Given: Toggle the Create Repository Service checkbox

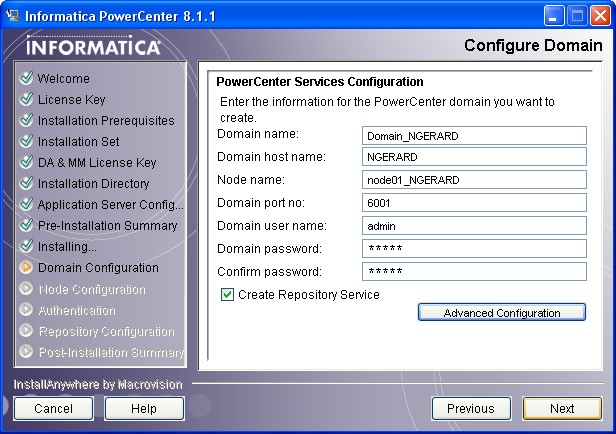Looking at the screenshot, I should point(227,294).
